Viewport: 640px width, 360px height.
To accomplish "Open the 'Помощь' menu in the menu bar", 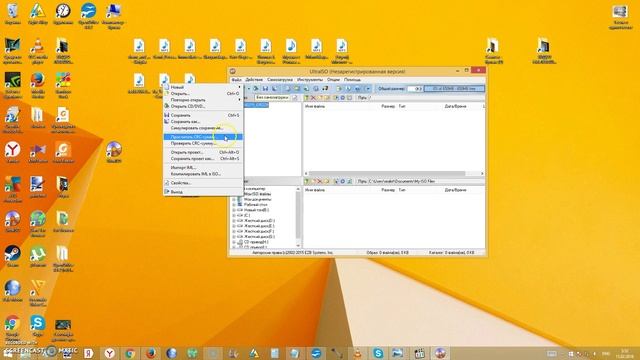I will pos(352,80).
